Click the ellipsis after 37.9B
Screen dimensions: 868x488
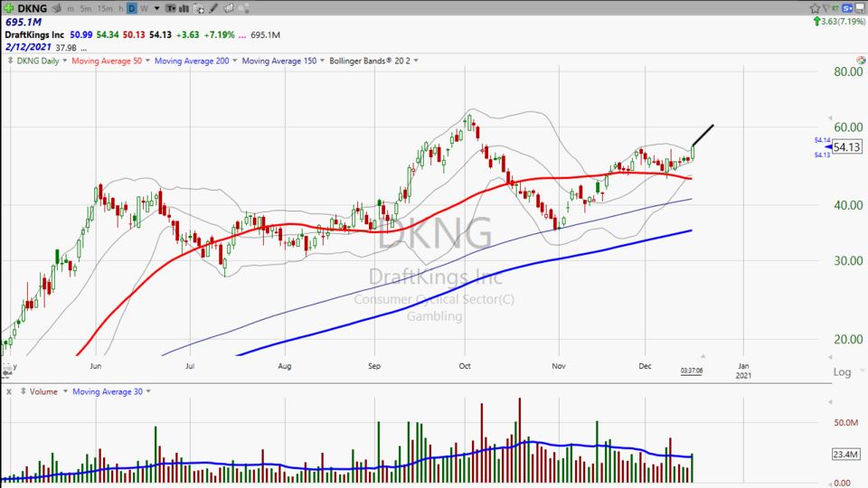click(x=83, y=49)
